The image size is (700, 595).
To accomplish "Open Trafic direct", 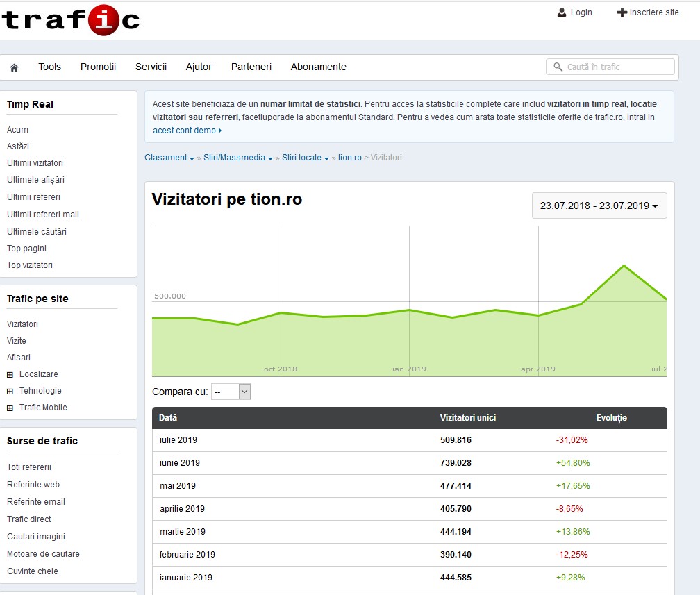I will click(x=29, y=519).
